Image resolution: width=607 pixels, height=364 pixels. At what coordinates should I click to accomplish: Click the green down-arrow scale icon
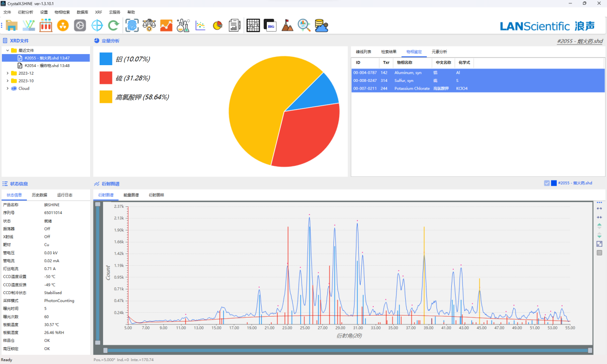click(599, 235)
